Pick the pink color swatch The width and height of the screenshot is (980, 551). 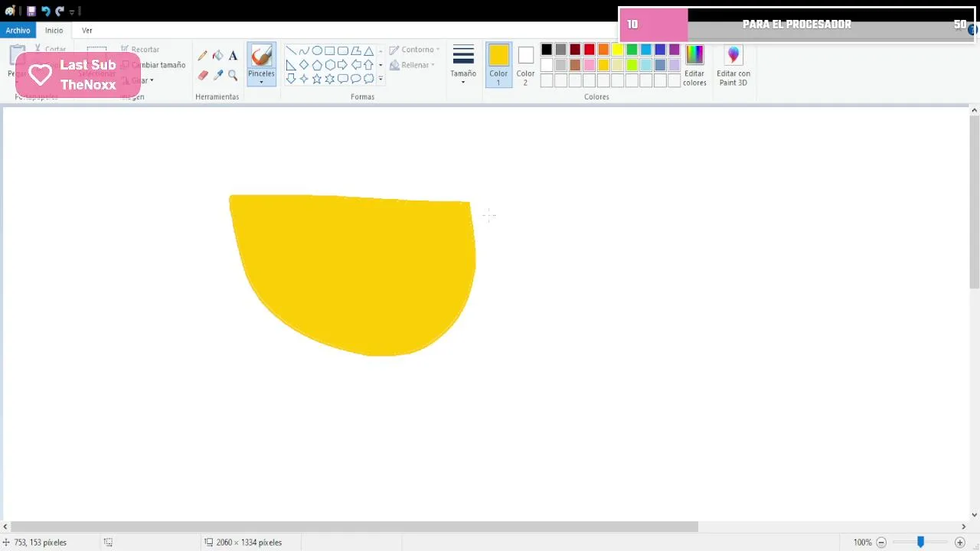click(x=590, y=65)
